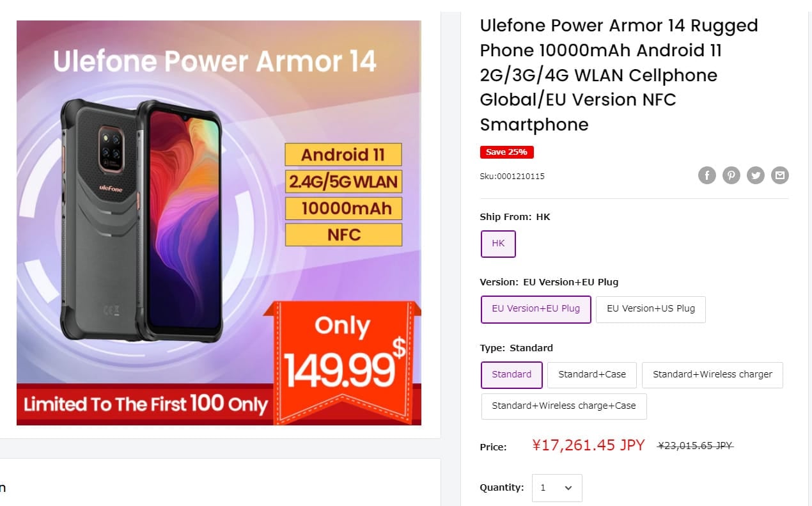
Task: Share product on Twitter icon
Action: (x=756, y=175)
